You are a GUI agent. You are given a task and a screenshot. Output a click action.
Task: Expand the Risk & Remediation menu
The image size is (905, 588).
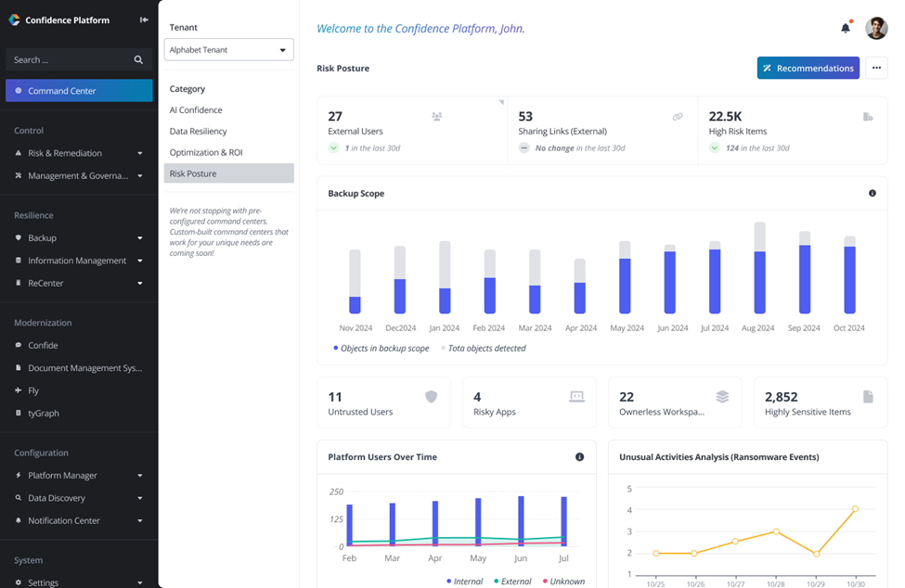pyautogui.click(x=79, y=153)
